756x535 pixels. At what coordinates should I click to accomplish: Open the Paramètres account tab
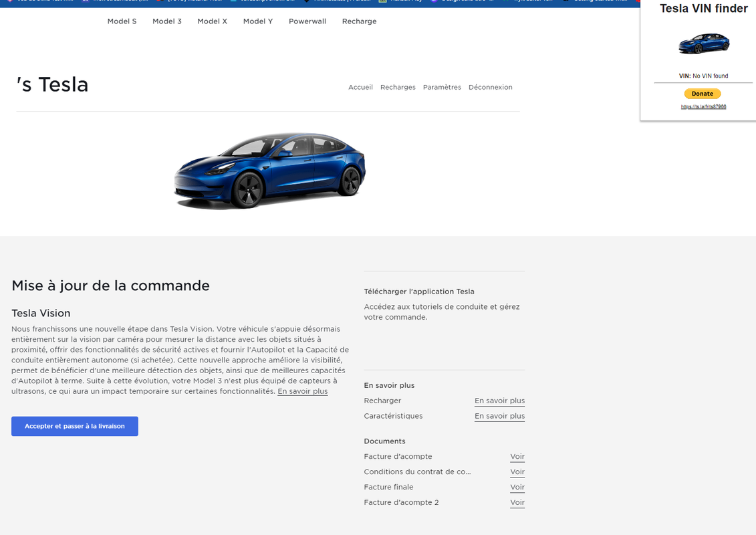[x=442, y=88]
